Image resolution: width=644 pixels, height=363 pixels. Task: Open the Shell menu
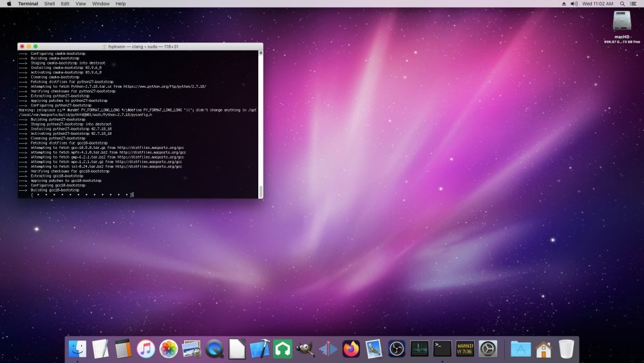[x=50, y=4]
